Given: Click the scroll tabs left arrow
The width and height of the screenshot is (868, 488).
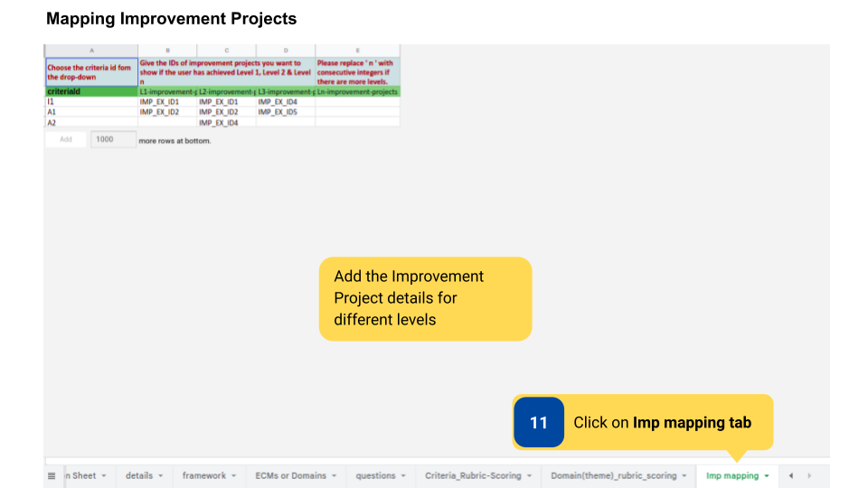Looking at the screenshot, I should [791, 475].
